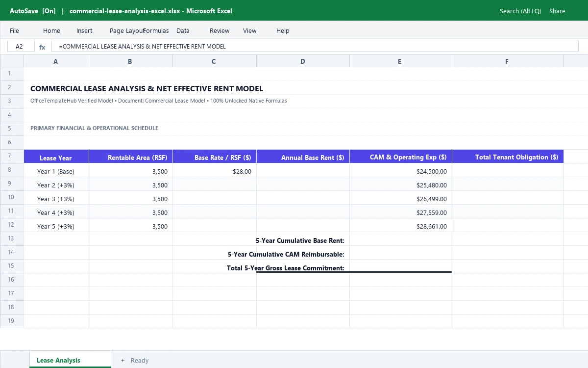
Task: Select the Year 2 (+3%) cell
Action: pos(56,185)
